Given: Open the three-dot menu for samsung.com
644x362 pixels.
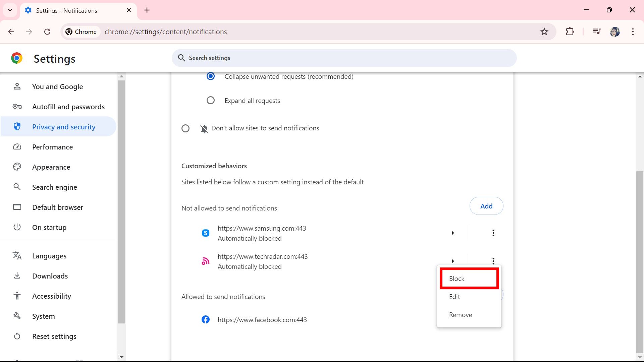Looking at the screenshot, I should click(x=493, y=233).
